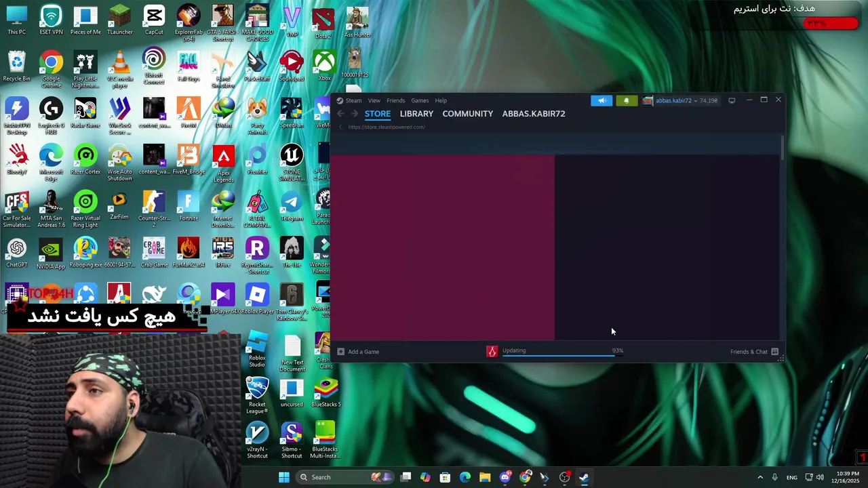Click the Assassin's Creed updating game icon
This screenshot has height=488, width=868.
[x=492, y=351]
